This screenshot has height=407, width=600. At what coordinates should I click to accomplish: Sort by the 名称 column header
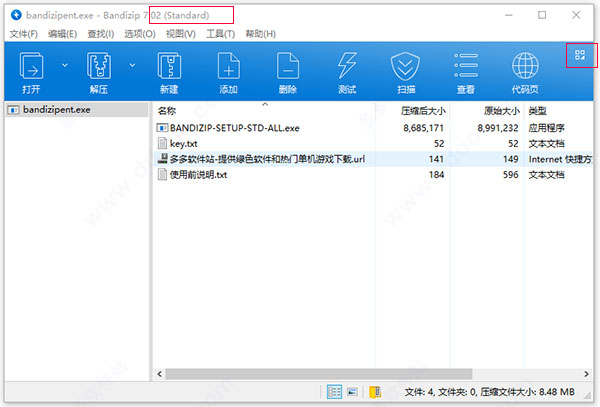(167, 111)
